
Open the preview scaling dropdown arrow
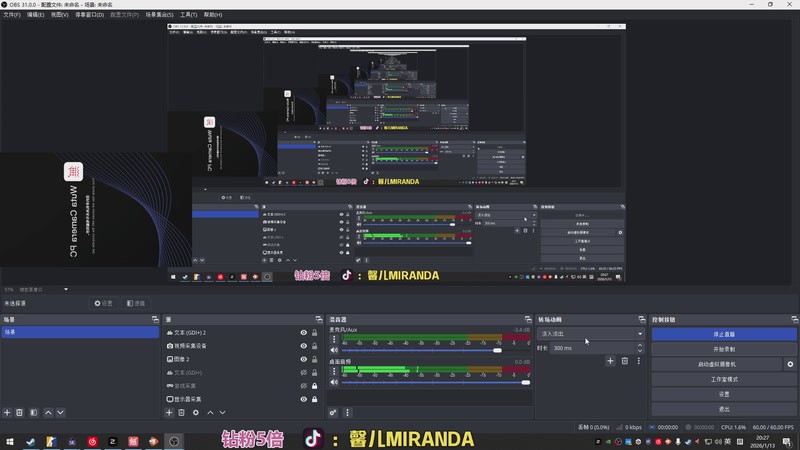pos(66,289)
